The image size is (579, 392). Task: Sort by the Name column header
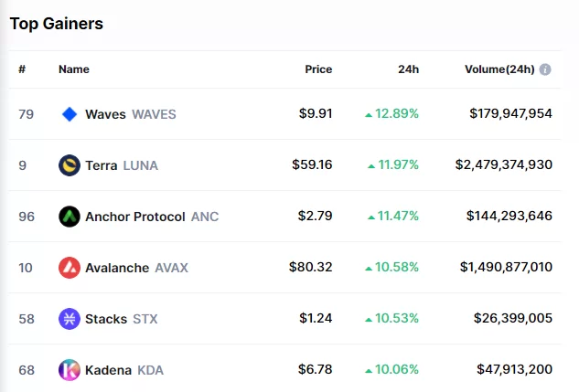[x=74, y=69]
